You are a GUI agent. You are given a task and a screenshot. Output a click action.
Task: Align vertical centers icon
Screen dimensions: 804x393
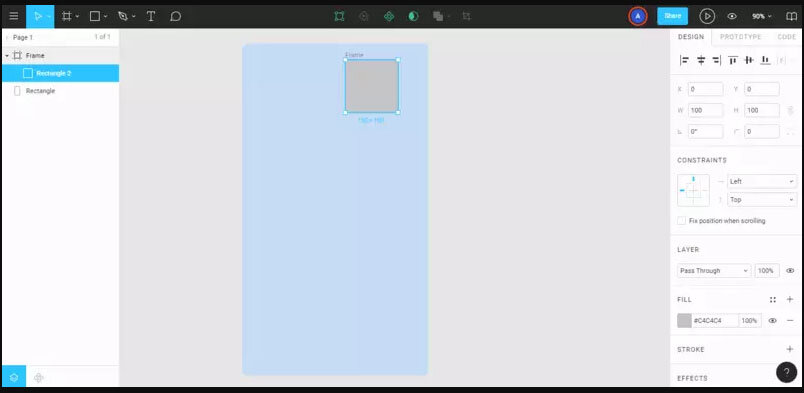pyautogui.click(x=749, y=60)
